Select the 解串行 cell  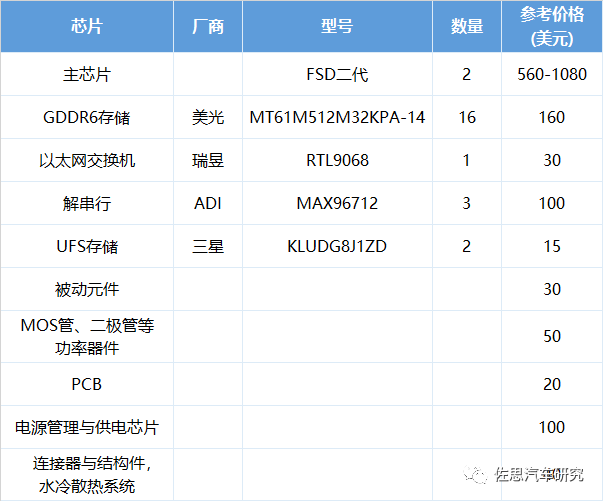(87, 203)
